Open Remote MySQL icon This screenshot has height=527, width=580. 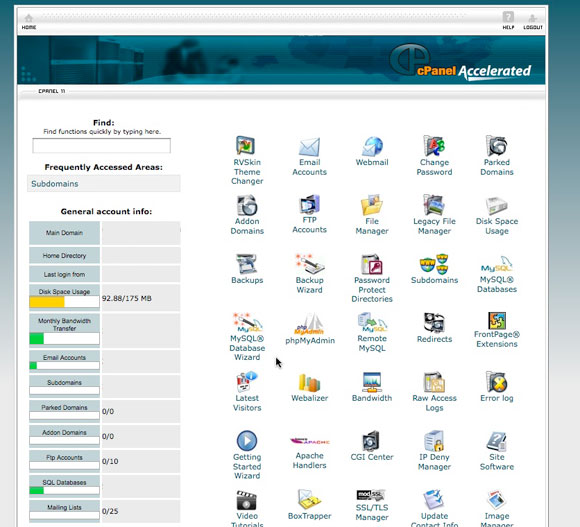coord(372,322)
